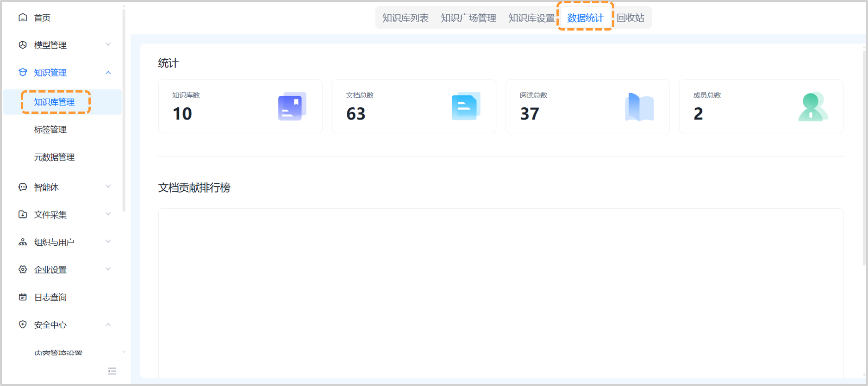Click the 文件采集 download icon
This screenshot has width=868, height=386.
23,214
